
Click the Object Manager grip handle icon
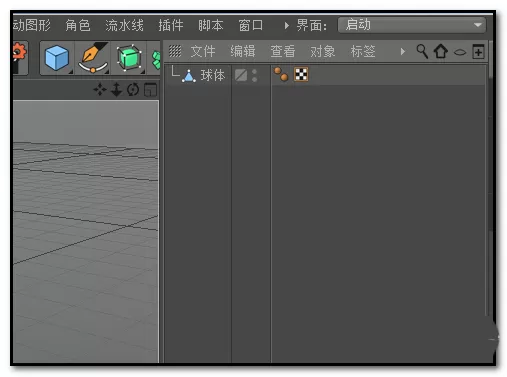[175, 51]
